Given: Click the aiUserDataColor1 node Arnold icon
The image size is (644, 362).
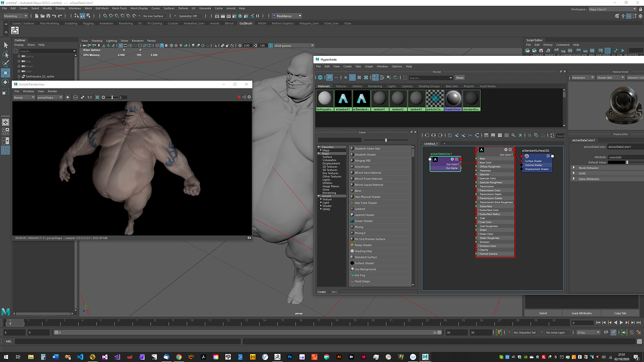Looking at the screenshot, I should [436, 159].
